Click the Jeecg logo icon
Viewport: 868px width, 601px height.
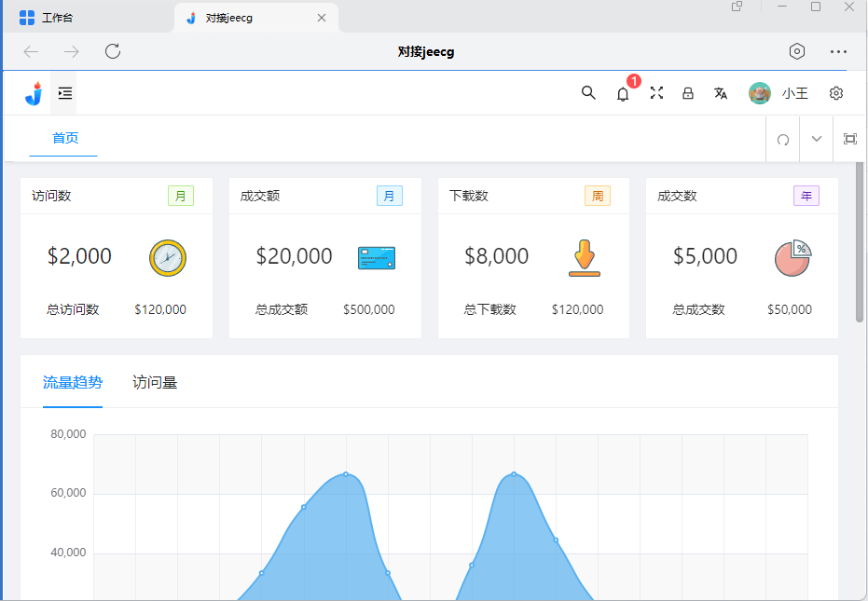[x=34, y=93]
